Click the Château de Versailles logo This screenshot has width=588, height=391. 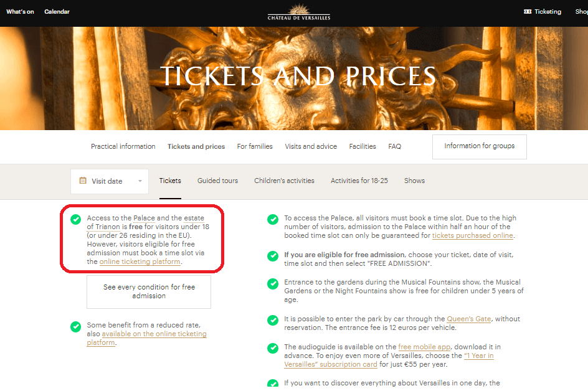[x=299, y=12]
